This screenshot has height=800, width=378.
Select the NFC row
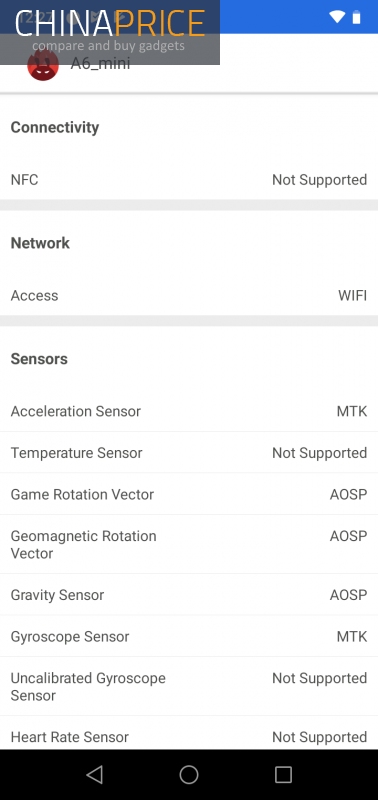click(189, 180)
